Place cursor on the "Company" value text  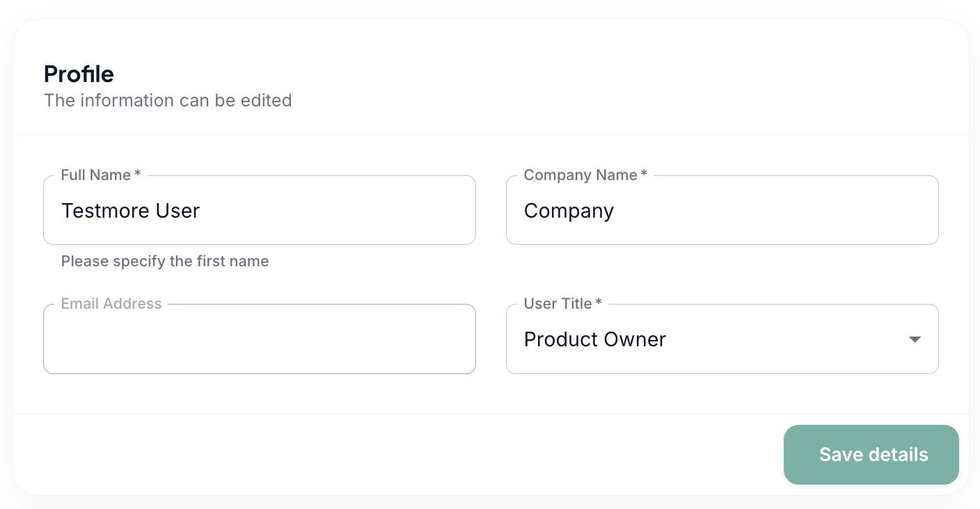[569, 211]
